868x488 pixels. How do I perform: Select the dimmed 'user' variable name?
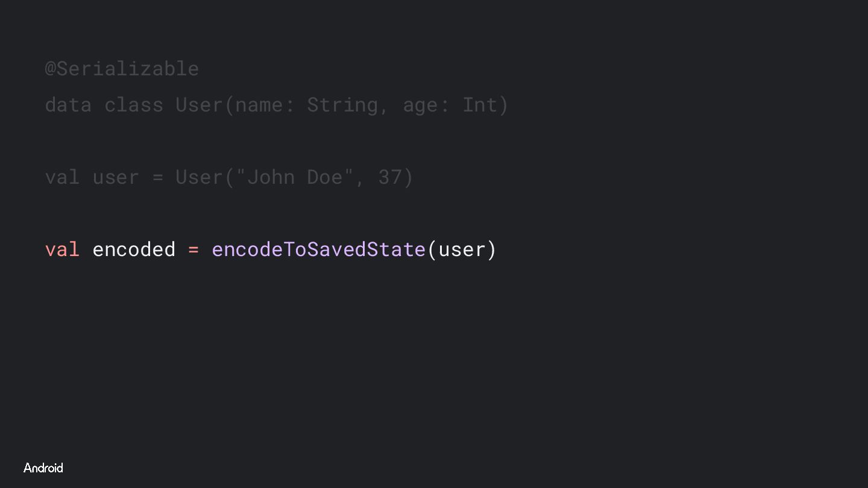(x=116, y=177)
